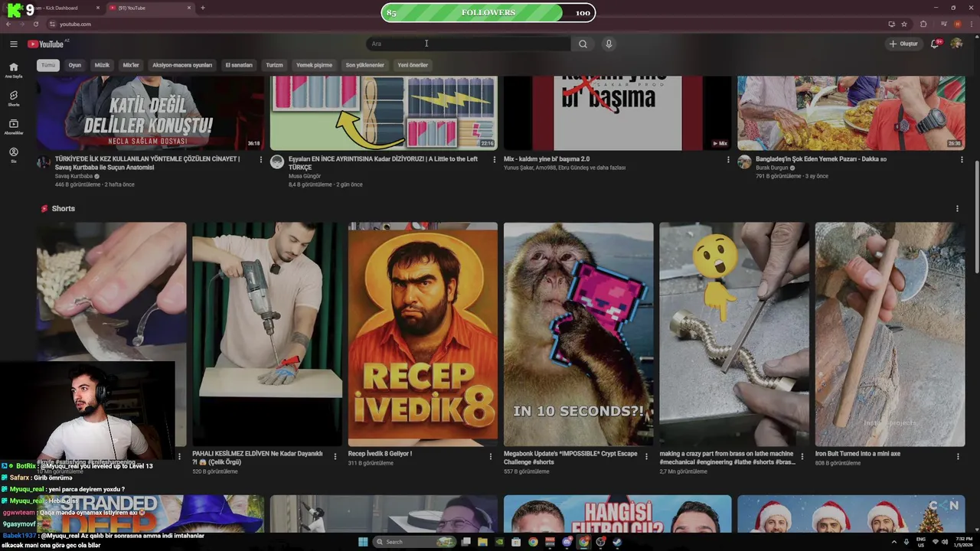Screen dimensions: 980x551
Task: Open options for the Shorts section
Action: (957, 208)
